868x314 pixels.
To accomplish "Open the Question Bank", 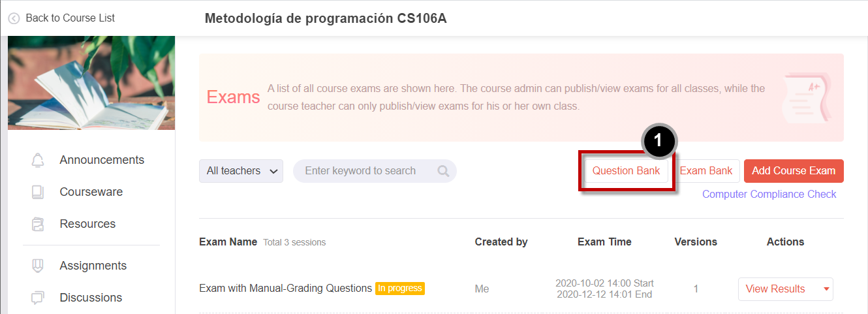I will point(626,171).
